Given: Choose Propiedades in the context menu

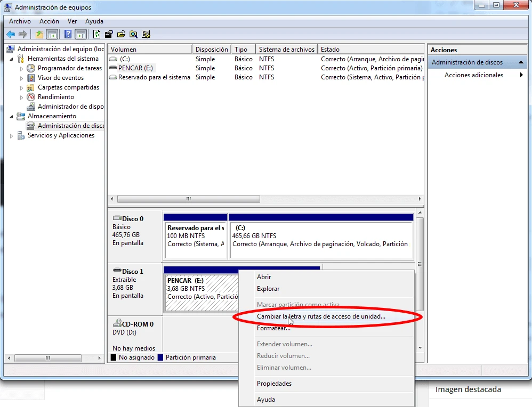Looking at the screenshot, I should [x=326, y=384].
